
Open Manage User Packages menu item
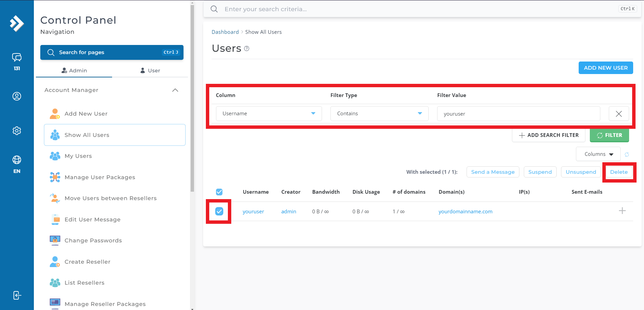114,177
